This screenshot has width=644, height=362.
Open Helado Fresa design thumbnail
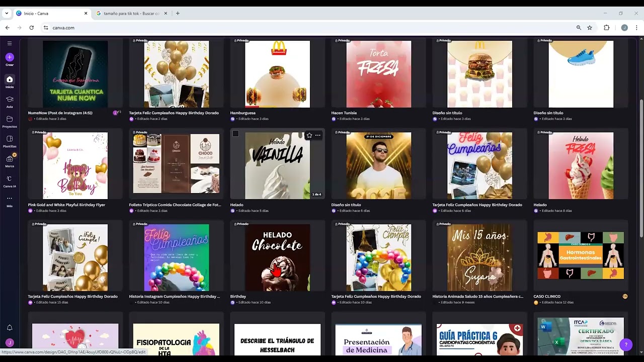pos(581,166)
